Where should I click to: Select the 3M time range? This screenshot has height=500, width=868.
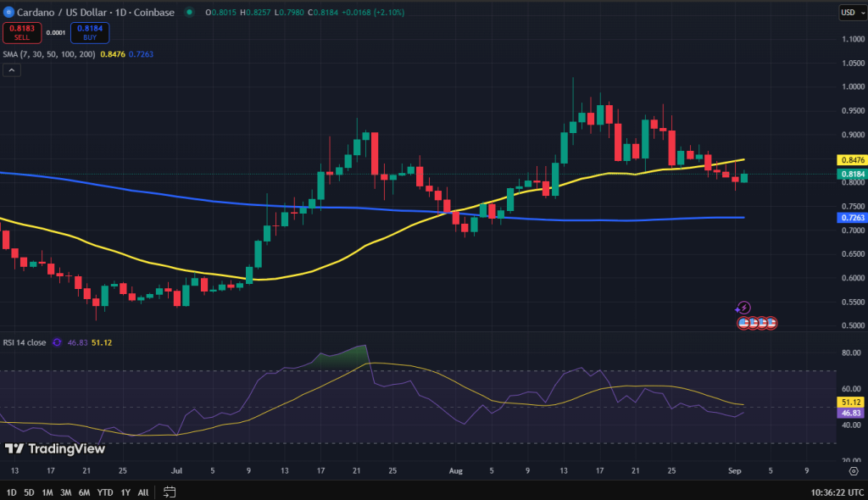pyautogui.click(x=65, y=492)
